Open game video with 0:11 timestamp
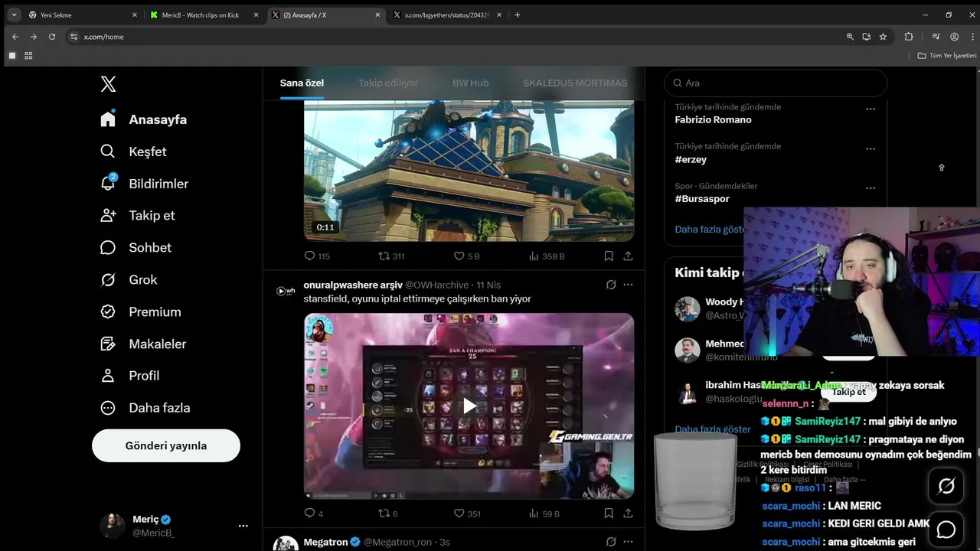This screenshot has height=551, width=980. tap(469, 171)
